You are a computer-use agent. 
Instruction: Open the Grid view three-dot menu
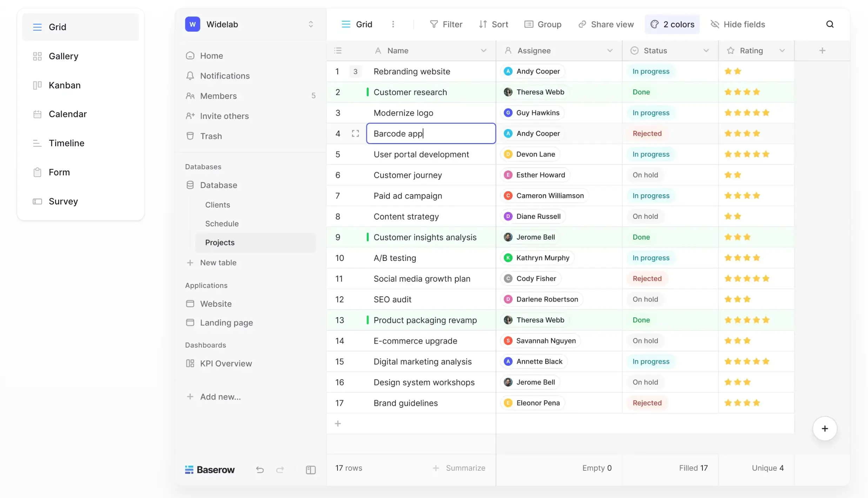(x=393, y=24)
